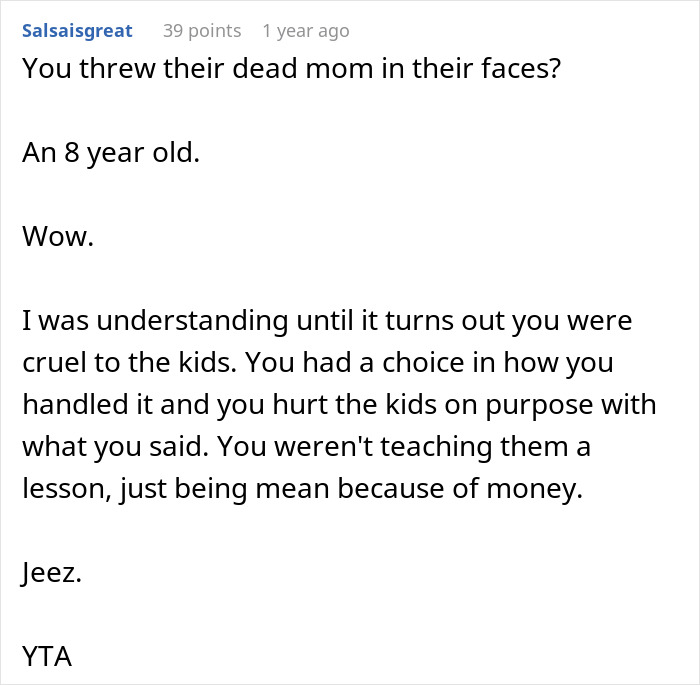
Task: Click the line starting "I was understanding until"
Action: coord(327,321)
